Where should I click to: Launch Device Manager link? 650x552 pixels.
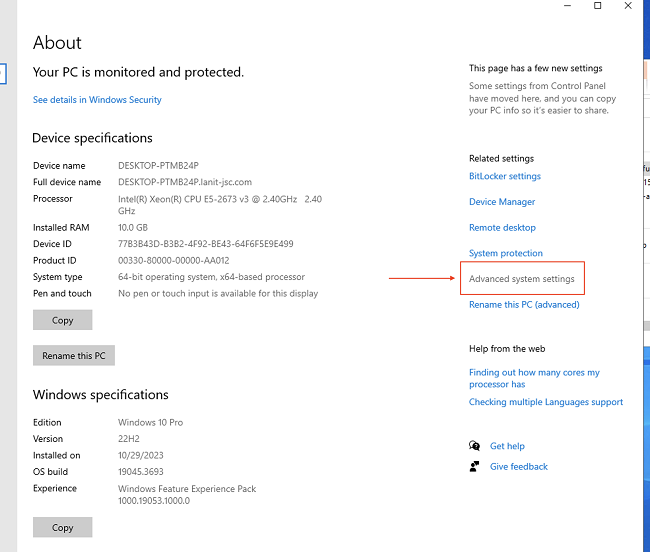[502, 202]
